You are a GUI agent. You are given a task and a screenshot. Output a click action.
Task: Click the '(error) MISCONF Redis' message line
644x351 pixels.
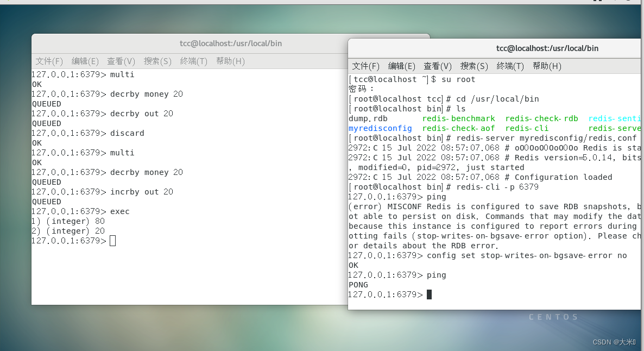coord(495,206)
